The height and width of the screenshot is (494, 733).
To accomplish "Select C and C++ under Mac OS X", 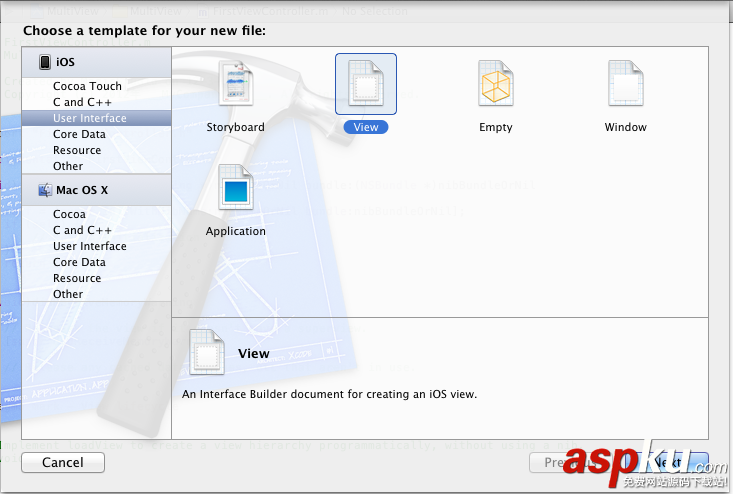I will [x=82, y=230].
